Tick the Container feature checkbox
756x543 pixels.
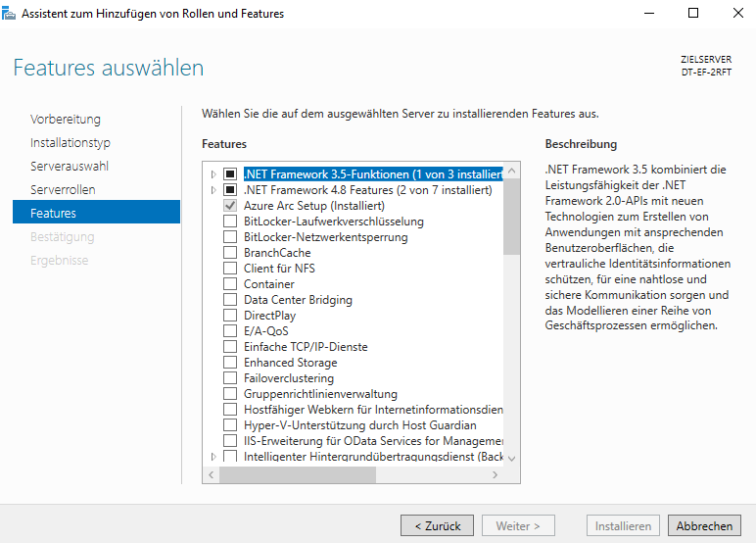(x=230, y=284)
